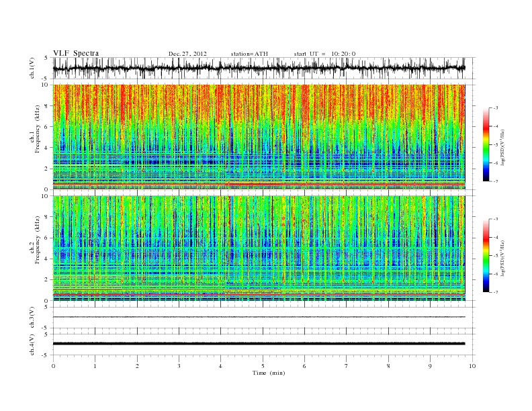Screen dimensions: 532x411
Task: Click the ch.1 spectrogram PSD color bar
Action: click(x=486, y=144)
